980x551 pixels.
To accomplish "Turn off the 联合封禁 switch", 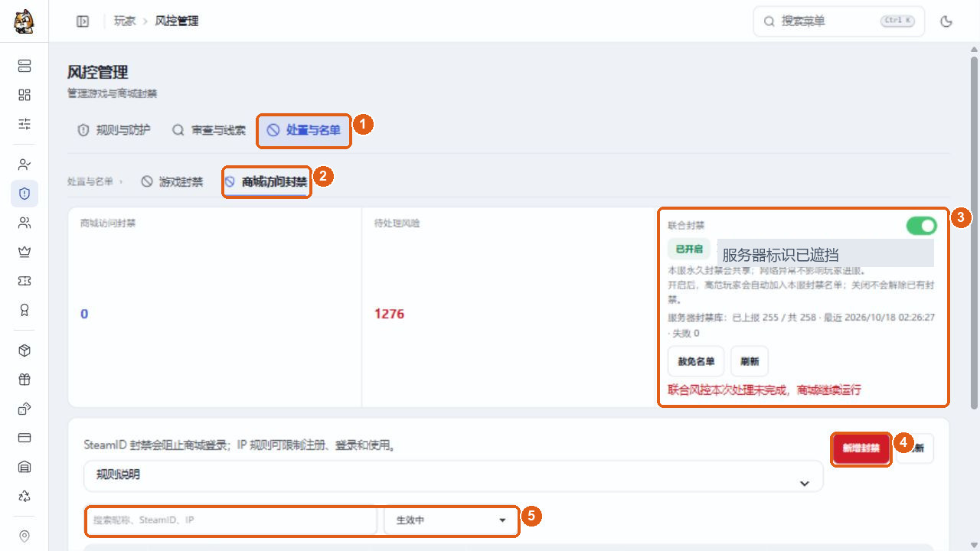I will pos(921,226).
